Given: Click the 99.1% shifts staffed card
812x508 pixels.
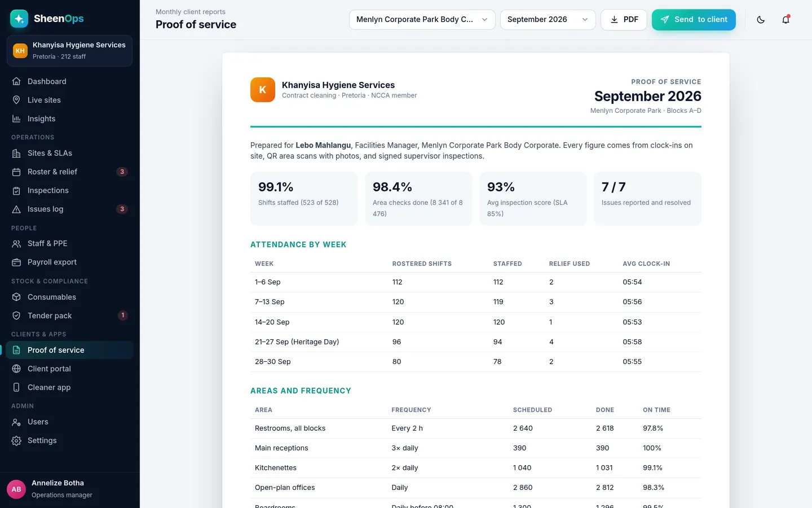Looking at the screenshot, I should (304, 199).
